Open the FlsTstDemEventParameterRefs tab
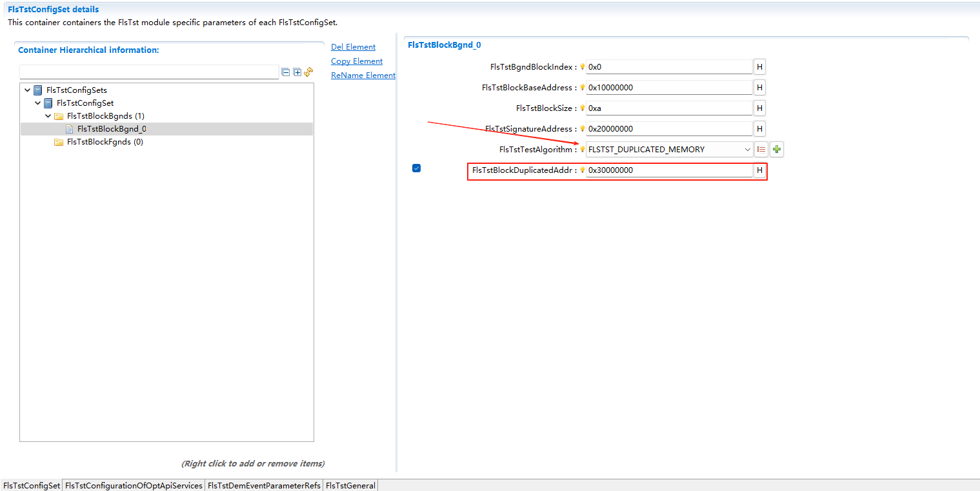The height and width of the screenshot is (491, 980). [x=263, y=485]
